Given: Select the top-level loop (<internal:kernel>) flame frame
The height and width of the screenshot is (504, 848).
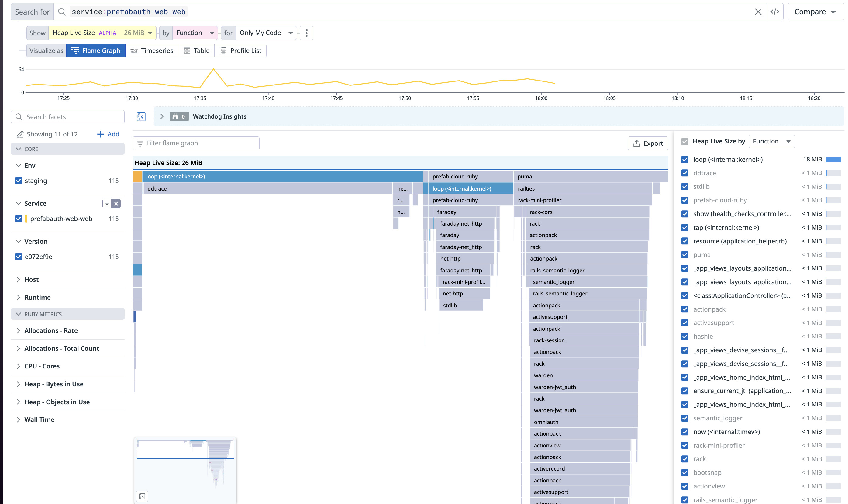Looking at the screenshot, I should pos(282,177).
